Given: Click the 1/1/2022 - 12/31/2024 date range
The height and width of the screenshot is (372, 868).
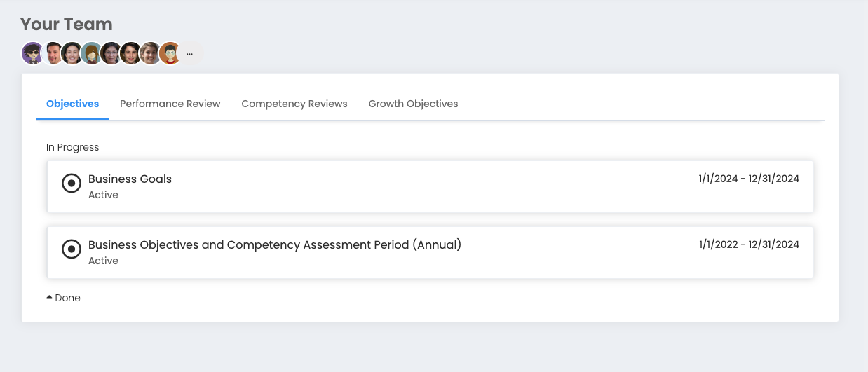Looking at the screenshot, I should coord(749,244).
